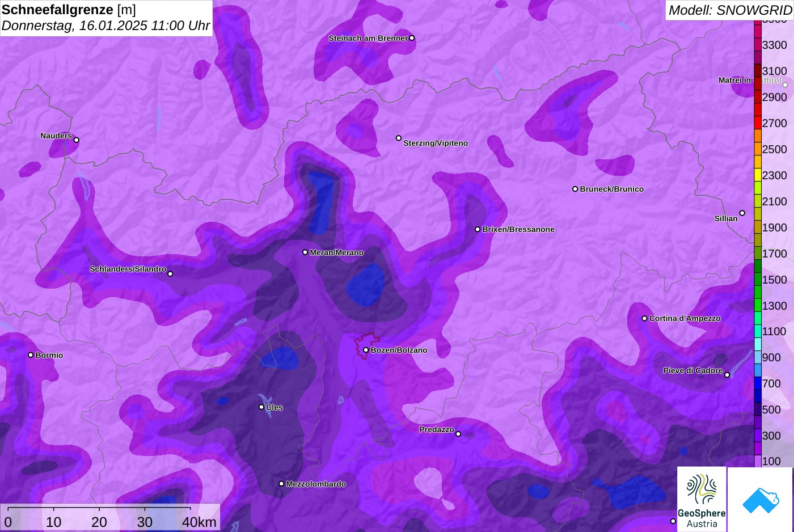This screenshot has width=794, height=532.
Task: Click the Cortina d'Ampezzo marker
Action: [644, 318]
